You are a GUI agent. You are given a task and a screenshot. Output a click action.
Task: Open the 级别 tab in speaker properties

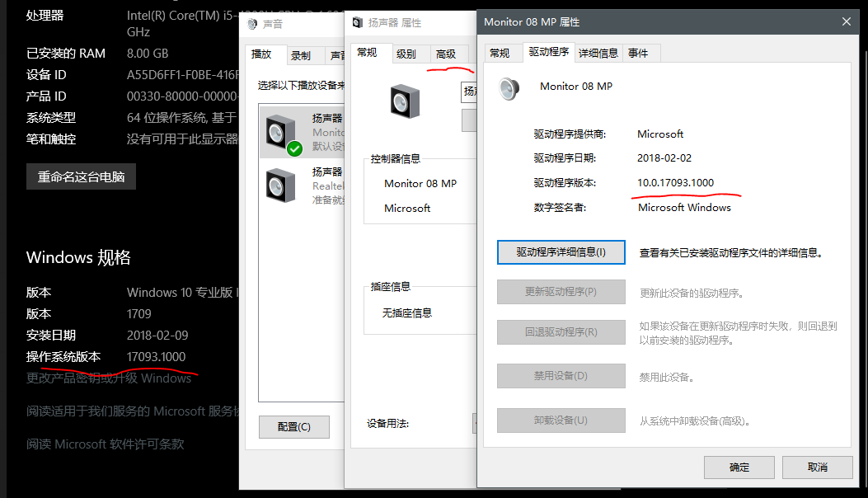tap(406, 54)
